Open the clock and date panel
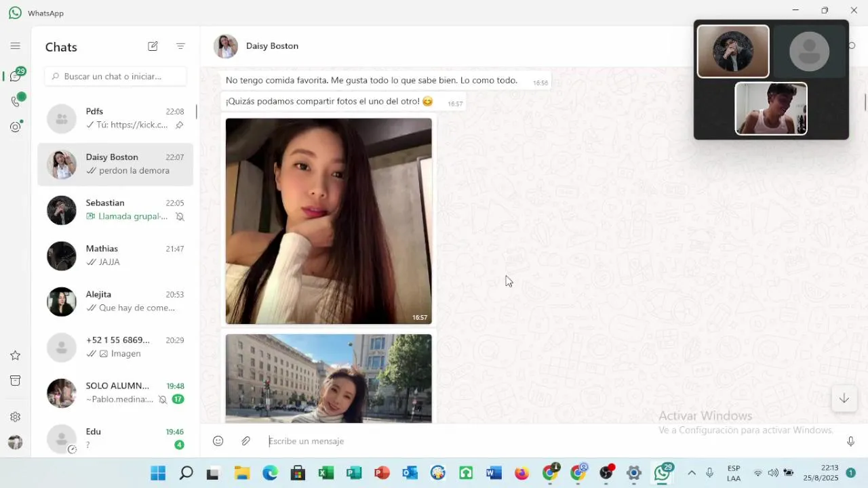This screenshot has width=868, height=488. [x=821, y=473]
